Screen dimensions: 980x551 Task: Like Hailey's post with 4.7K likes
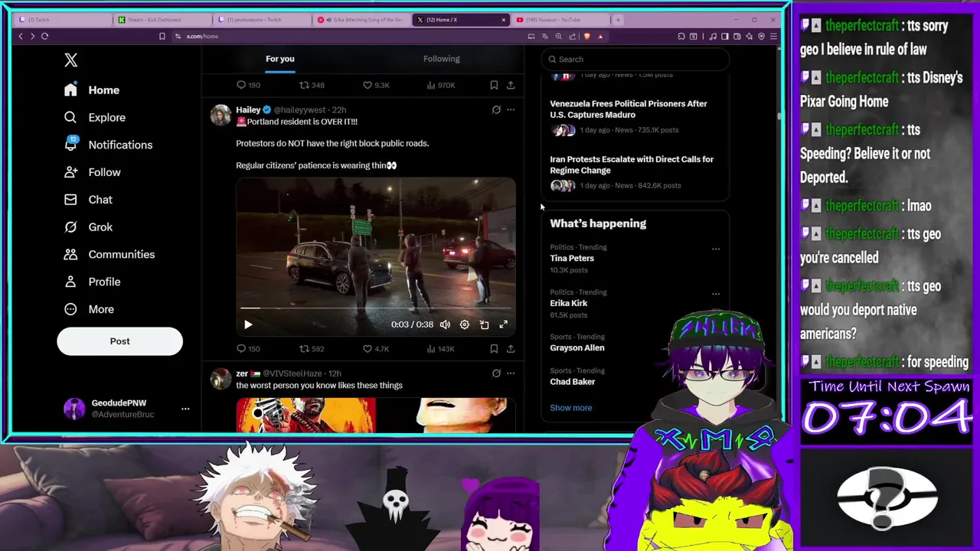pos(376,349)
